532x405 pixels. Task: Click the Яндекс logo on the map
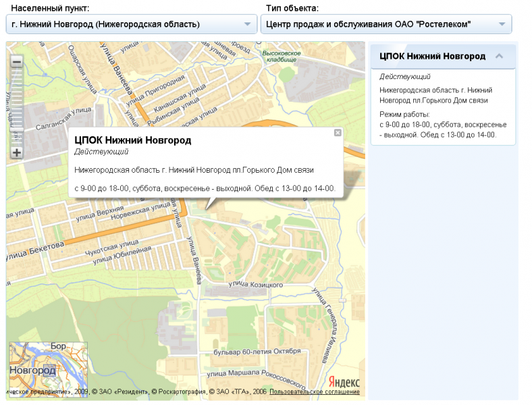click(x=344, y=381)
